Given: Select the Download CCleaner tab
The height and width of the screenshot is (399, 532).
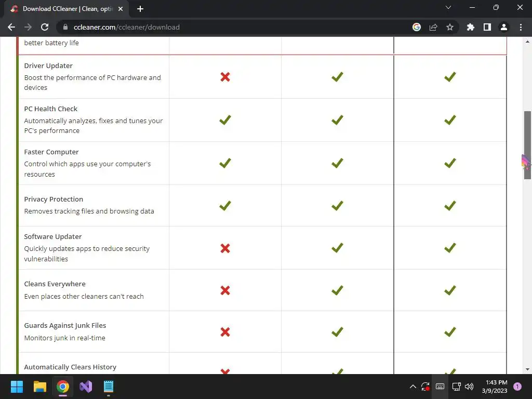Looking at the screenshot, I should pyautogui.click(x=66, y=9).
